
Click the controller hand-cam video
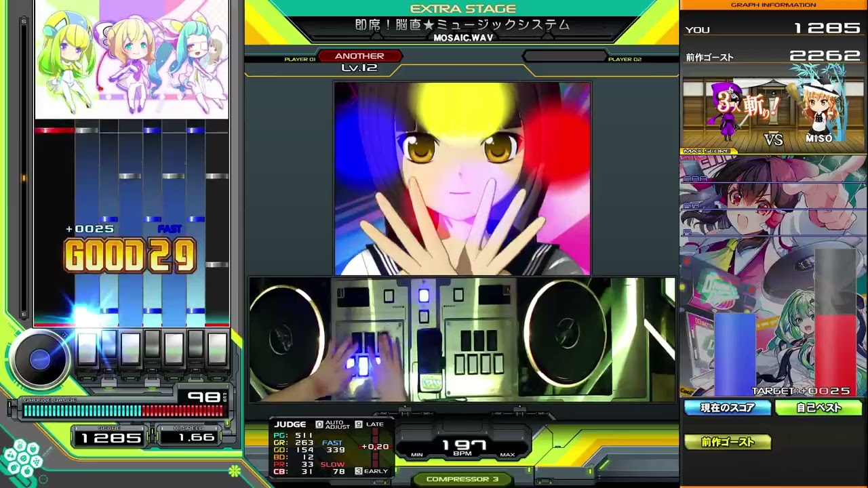click(x=462, y=340)
